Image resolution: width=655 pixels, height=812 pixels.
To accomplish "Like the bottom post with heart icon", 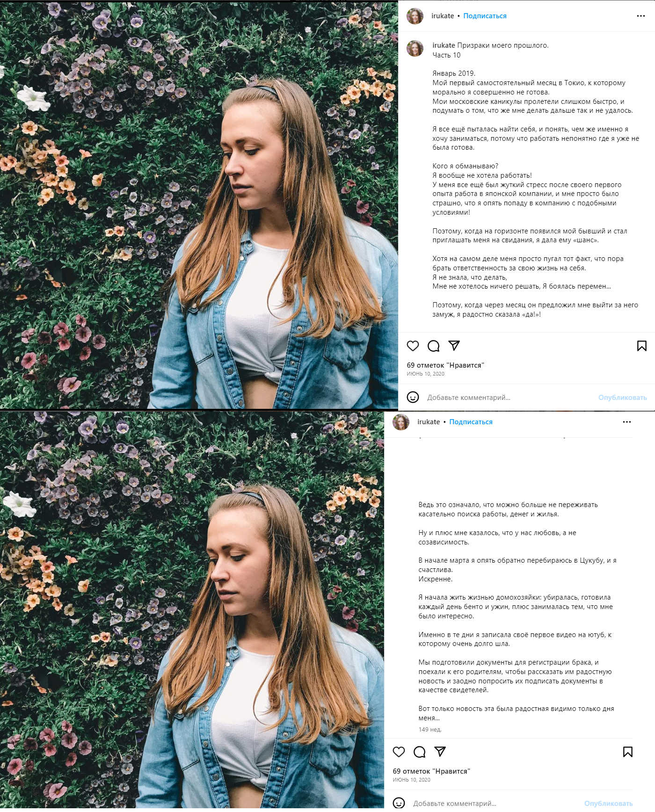I will click(x=399, y=752).
